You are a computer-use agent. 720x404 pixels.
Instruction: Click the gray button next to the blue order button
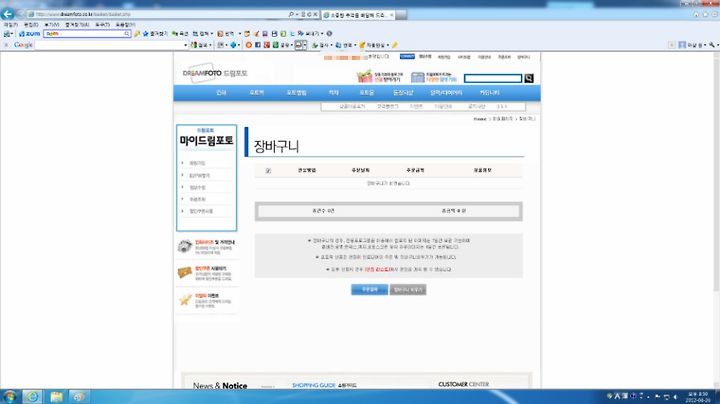(408, 290)
